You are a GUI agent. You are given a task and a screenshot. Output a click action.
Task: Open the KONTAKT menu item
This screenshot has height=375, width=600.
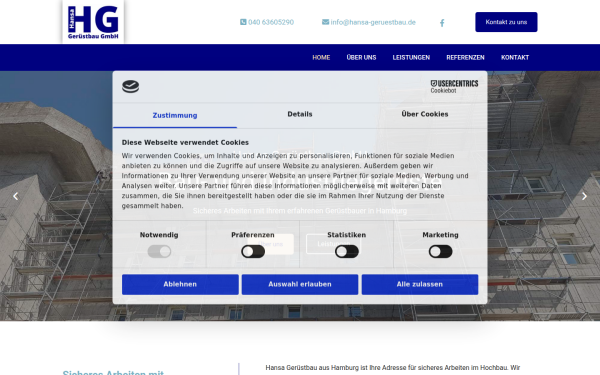515,57
